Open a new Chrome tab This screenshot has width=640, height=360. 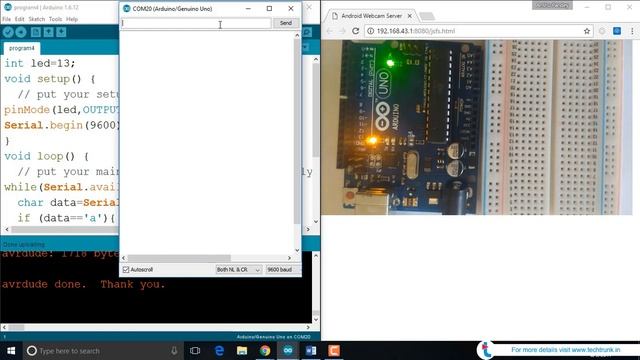coord(427,16)
